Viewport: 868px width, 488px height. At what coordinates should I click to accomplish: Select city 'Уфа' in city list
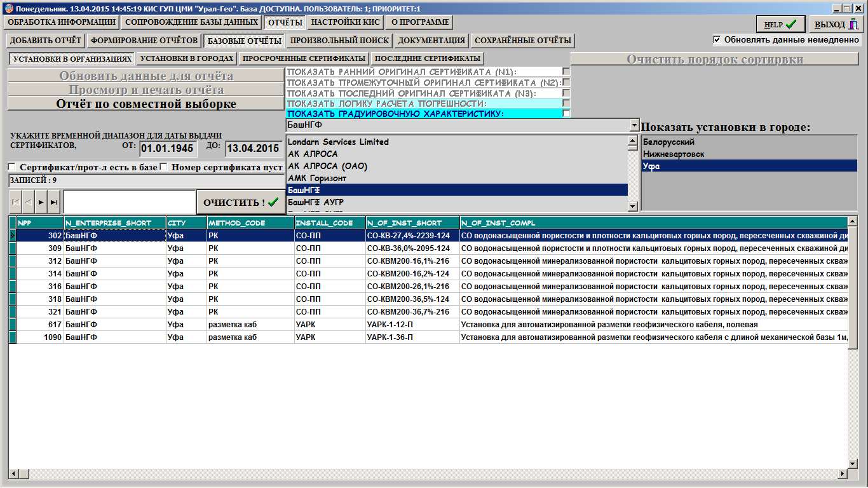pyautogui.click(x=749, y=166)
